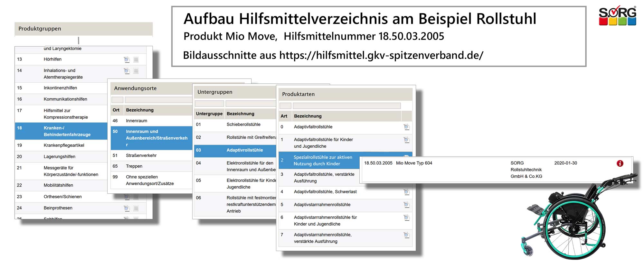
Task: Click the Produktarten panel header
Action: tap(346, 95)
